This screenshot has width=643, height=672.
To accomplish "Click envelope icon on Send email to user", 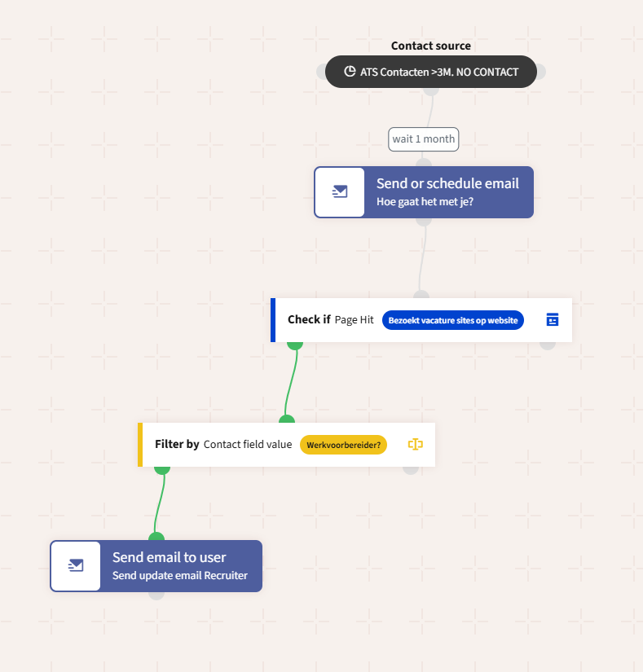I will click(76, 565).
